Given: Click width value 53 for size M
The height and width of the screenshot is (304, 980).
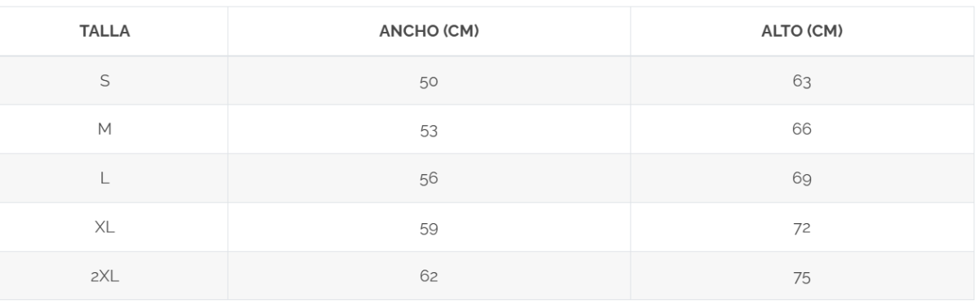Looking at the screenshot, I should [x=429, y=130].
